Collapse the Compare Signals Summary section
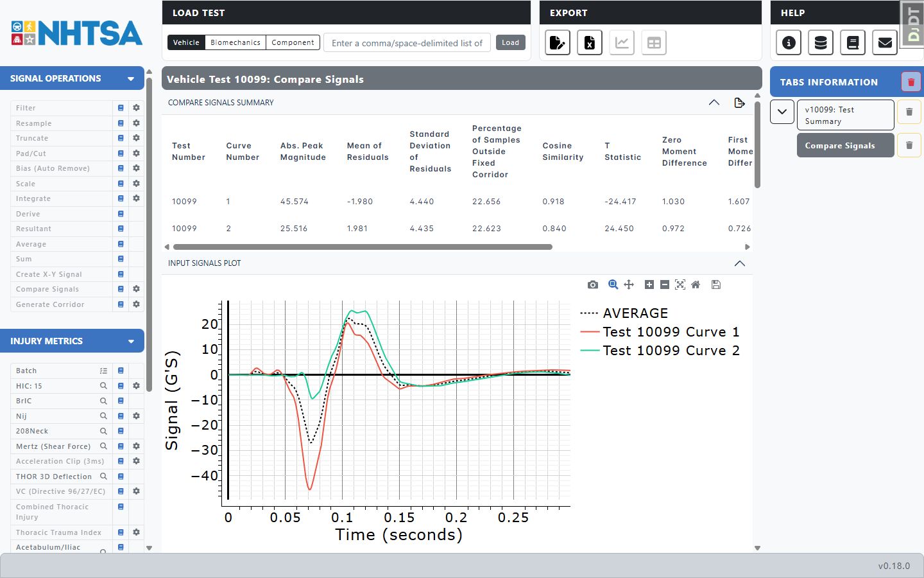Screen dimensions: 924x578 pos(714,103)
